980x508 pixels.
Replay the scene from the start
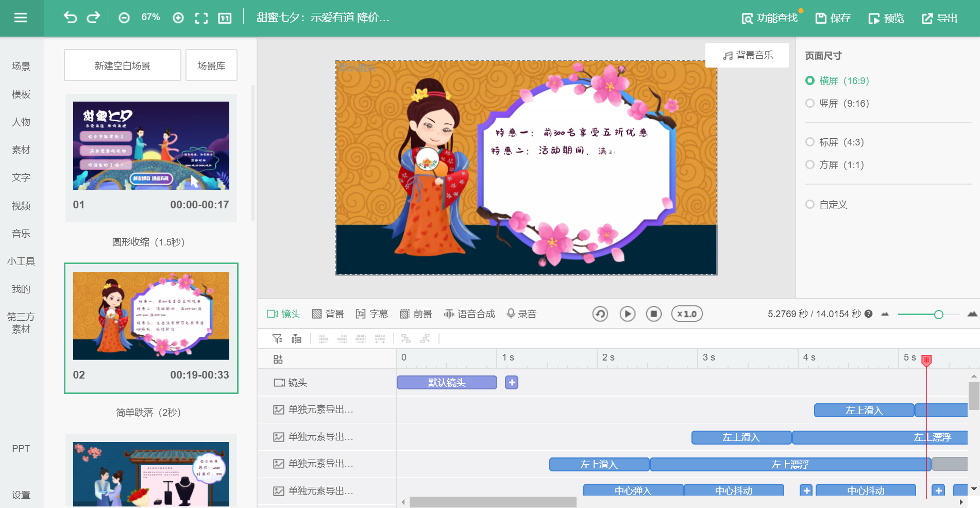tap(600, 314)
